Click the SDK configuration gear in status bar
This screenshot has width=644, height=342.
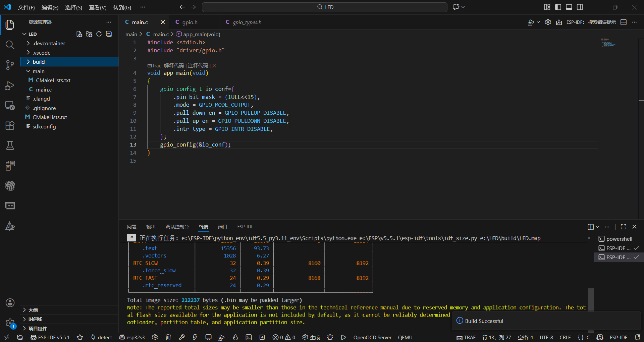click(x=155, y=337)
